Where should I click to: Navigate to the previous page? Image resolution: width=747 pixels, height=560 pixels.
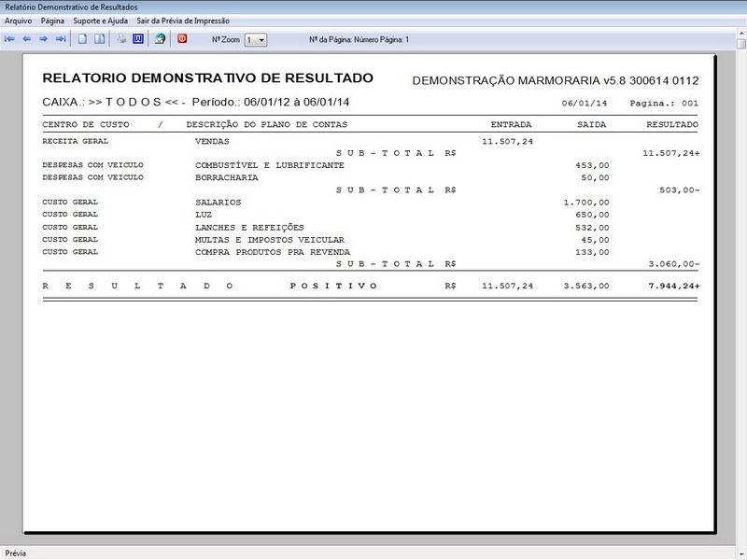pos(26,39)
